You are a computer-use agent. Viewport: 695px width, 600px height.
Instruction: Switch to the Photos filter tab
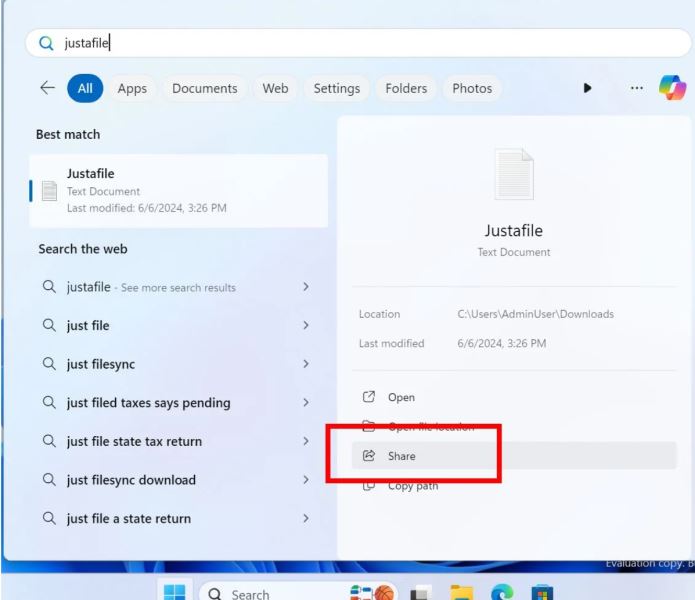[x=472, y=88]
